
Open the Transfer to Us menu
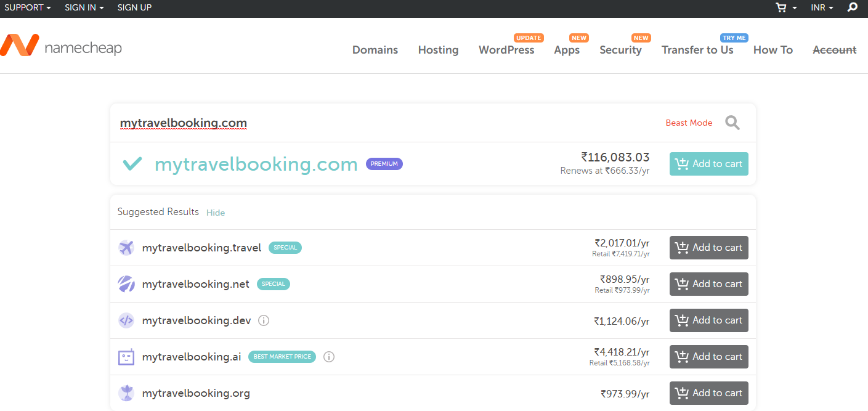(x=697, y=50)
